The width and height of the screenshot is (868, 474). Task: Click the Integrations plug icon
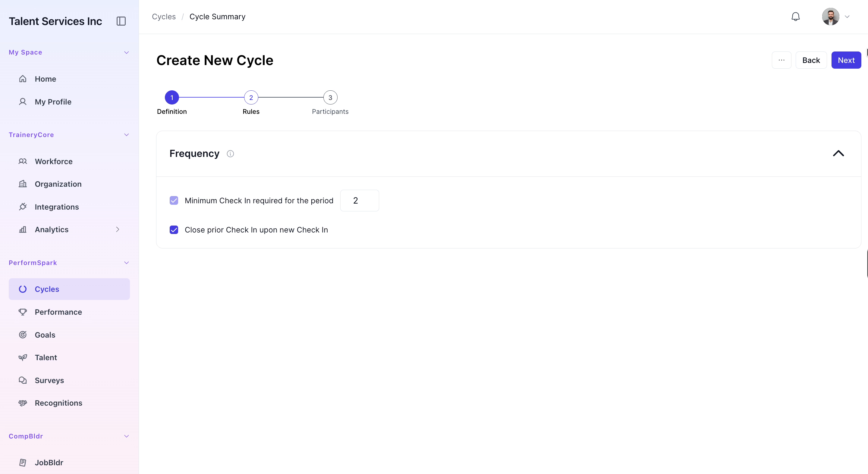23,207
